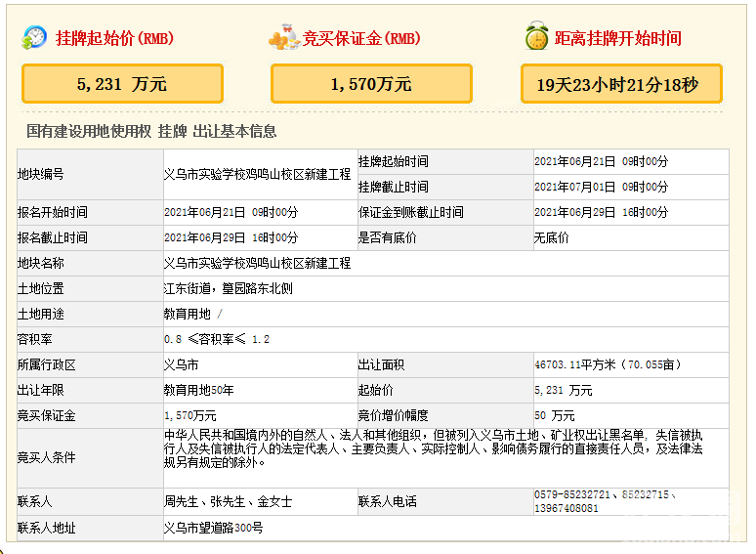Click the 竞买人条件 bidder conditions text
Image resolution: width=756 pixels, height=554 pixels.
[432, 448]
